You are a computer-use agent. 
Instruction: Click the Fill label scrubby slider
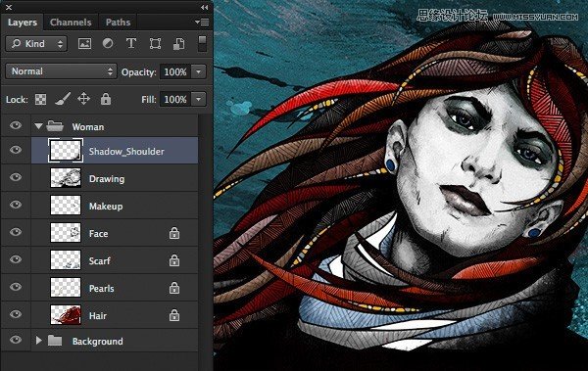tap(149, 100)
